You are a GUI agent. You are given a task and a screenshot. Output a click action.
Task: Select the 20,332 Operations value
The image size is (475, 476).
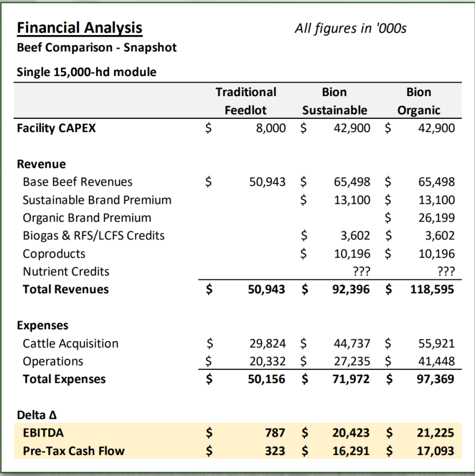(268, 361)
